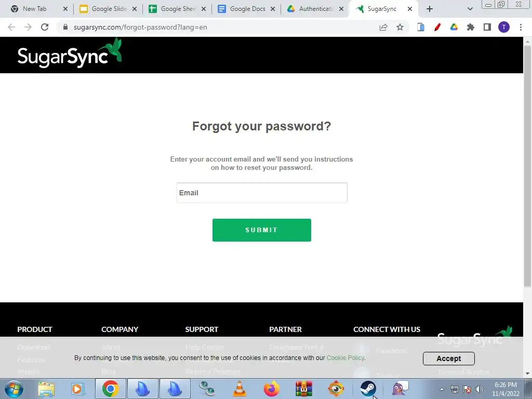This screenshot has height=399, width=532.
Task: Expand the tab search dropdown arrow
Action: coord(470,9)
